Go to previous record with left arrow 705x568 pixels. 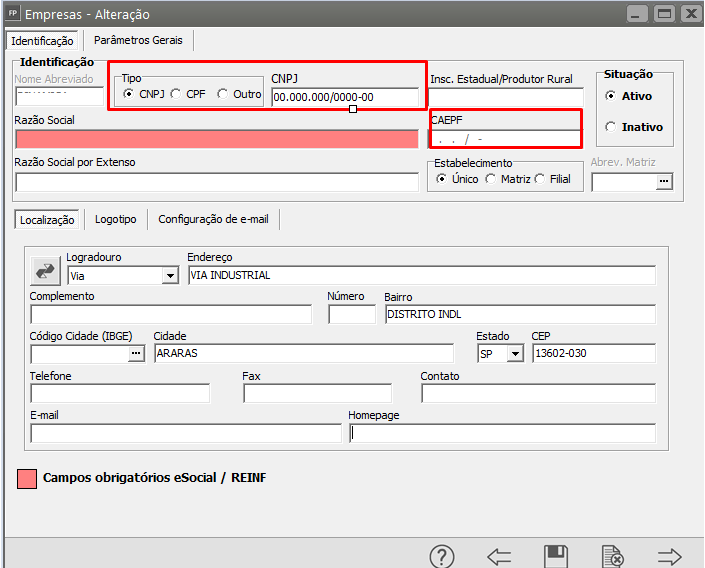coord(499,556)
